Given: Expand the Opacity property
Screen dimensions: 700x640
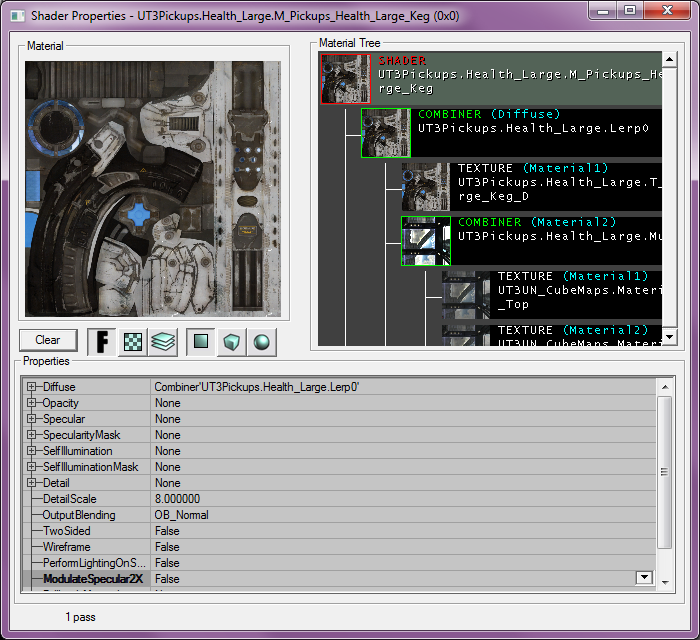Looking at the screenshot, I should pyautogui.click(x=32, y=403).
